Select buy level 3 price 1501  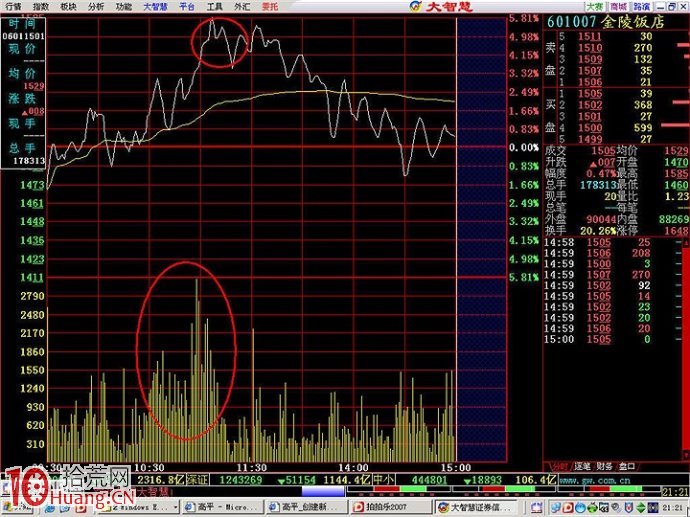click(x=590, y=117)
